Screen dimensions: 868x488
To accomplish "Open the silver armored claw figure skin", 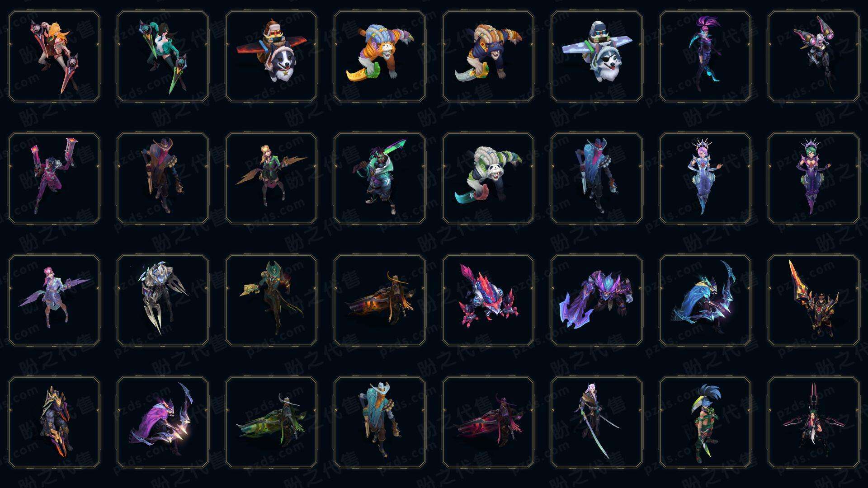I will [x=163, y=300].
